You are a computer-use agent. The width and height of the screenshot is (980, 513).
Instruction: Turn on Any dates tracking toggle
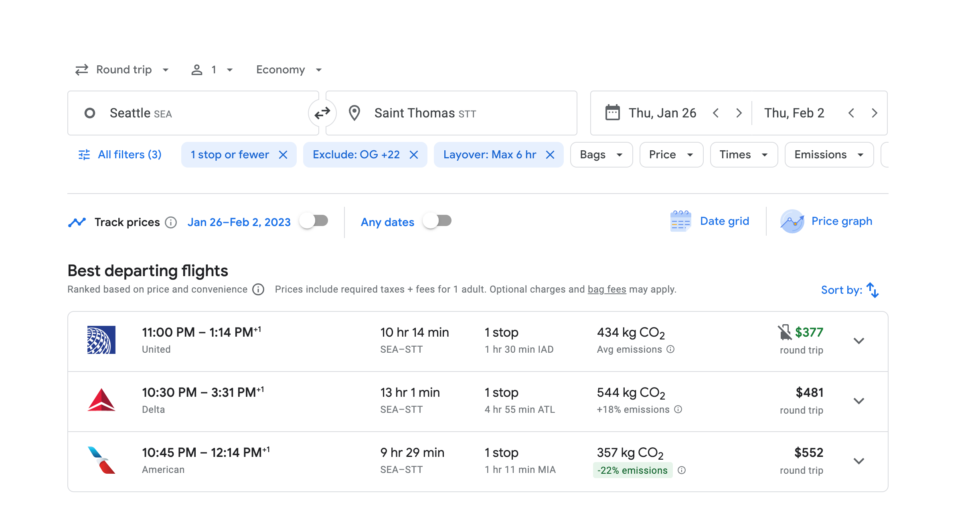437,221
